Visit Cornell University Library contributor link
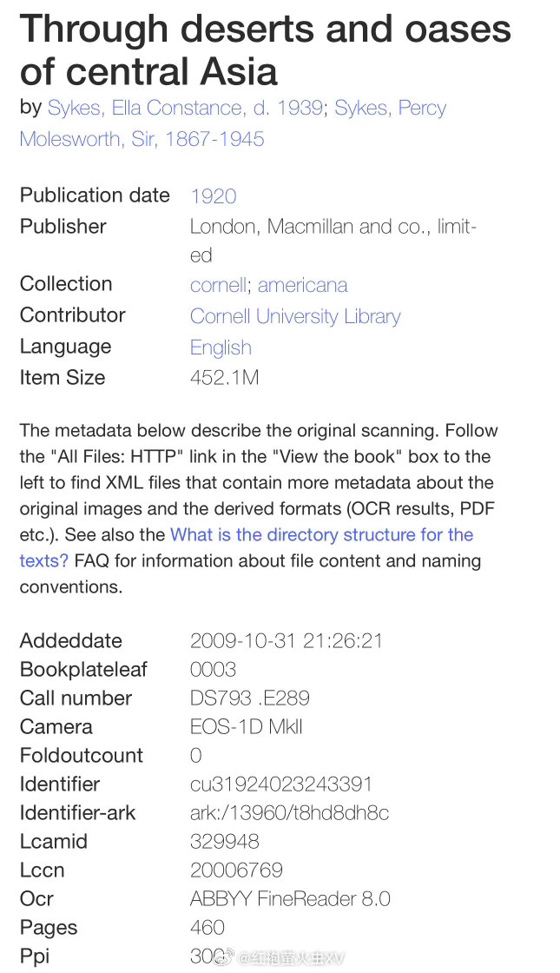 click(295, 316)
